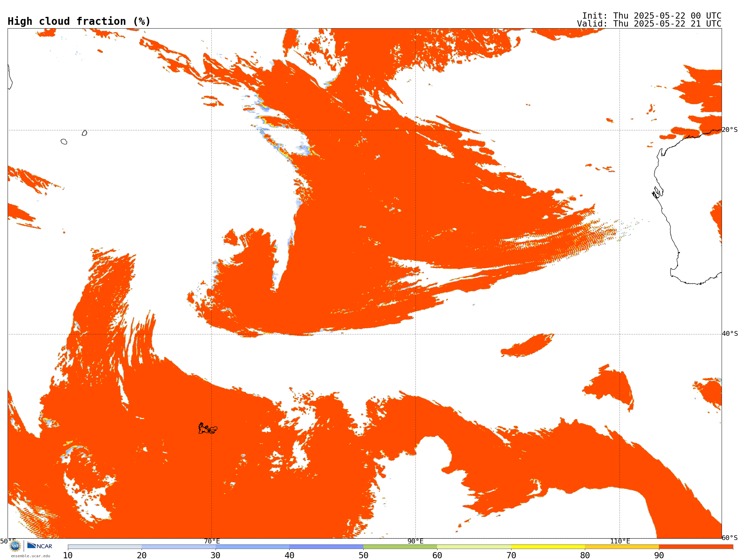The height and width of the screenshot is (560, 744).
Task: Click the 50-60 green colorbar segment
Action: pos(400,547)
